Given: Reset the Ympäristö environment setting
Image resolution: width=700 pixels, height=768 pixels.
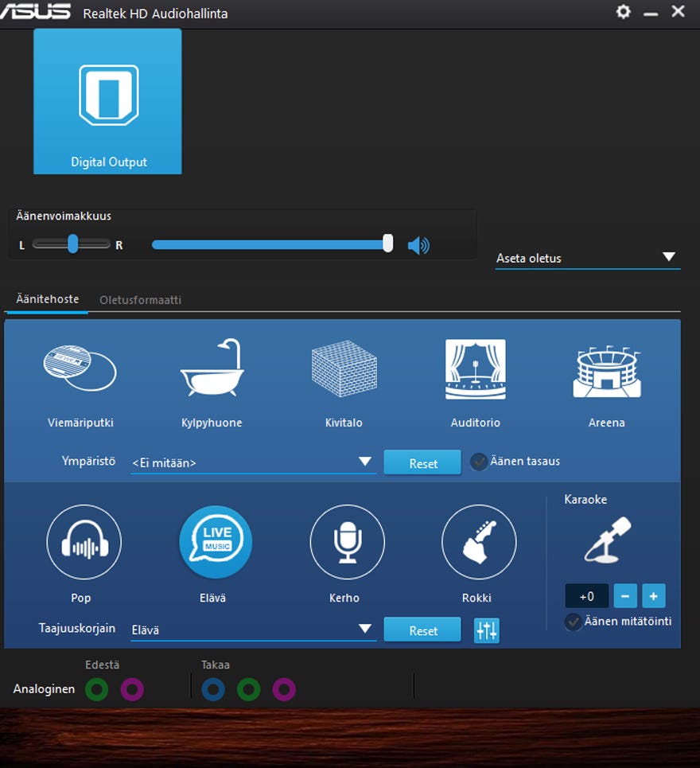Looking at the screenshot, I should coord(422,463).
